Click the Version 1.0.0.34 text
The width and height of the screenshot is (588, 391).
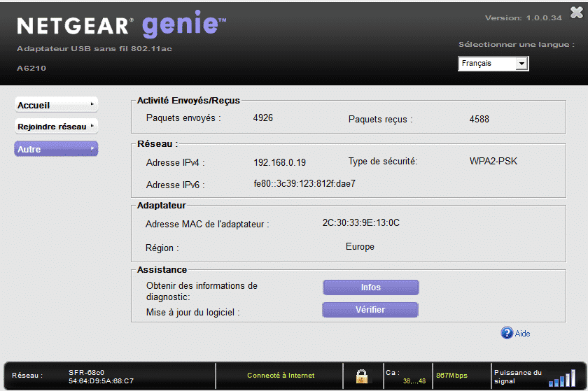524,17
